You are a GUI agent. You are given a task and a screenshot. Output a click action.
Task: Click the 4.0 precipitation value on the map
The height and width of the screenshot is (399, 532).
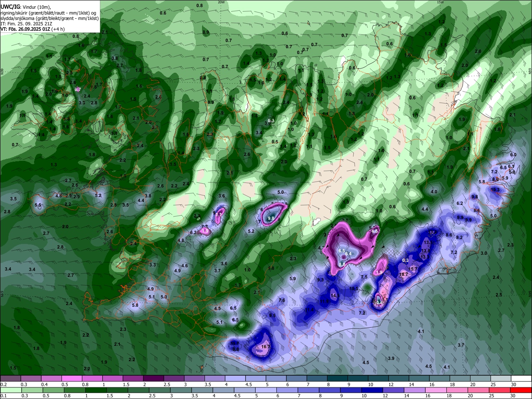coord(434,192)
